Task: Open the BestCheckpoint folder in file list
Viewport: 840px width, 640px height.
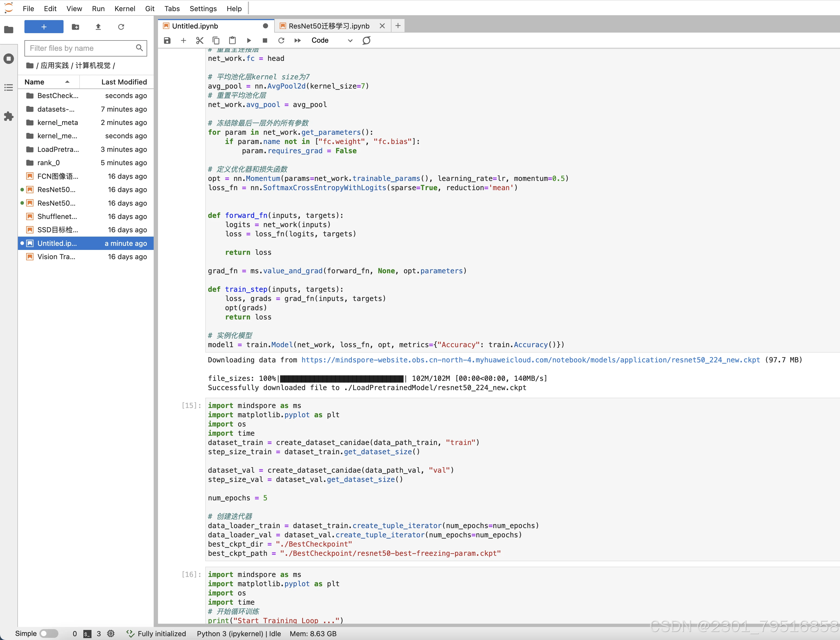Action: [58, 96]
